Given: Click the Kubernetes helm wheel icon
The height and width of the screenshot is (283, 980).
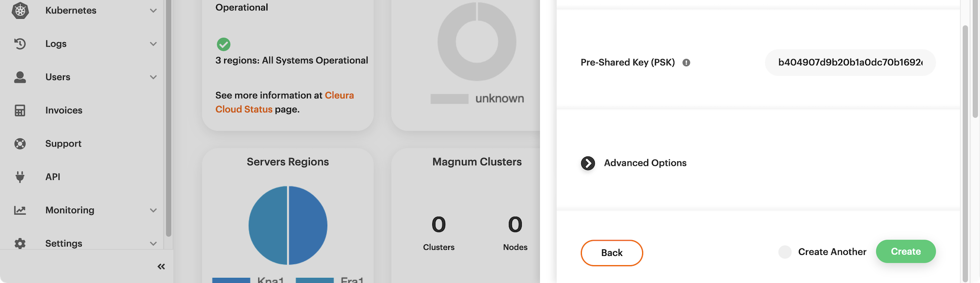Looking at the screenshot, I should click(x=20, y=10).
